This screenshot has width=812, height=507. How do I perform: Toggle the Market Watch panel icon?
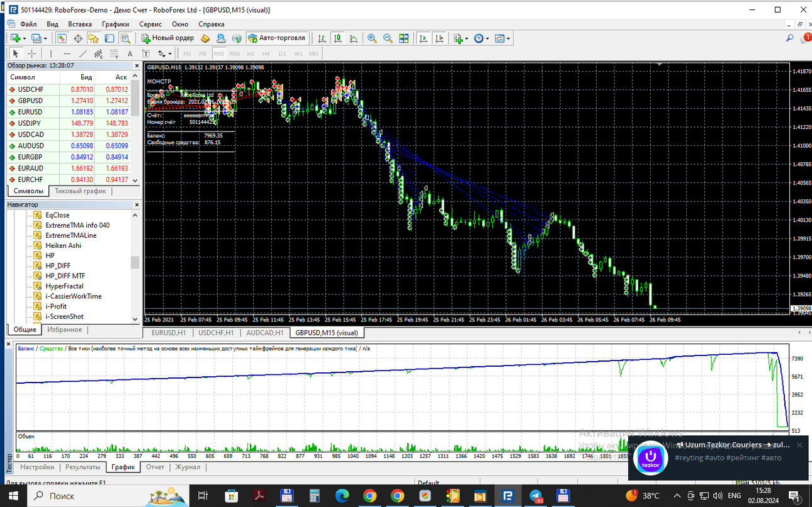tap(62, 38)
